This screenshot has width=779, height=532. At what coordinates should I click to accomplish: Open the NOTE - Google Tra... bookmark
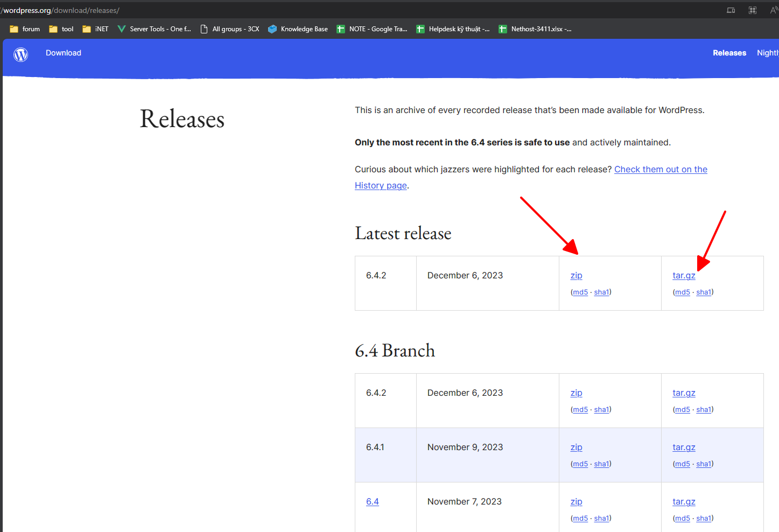(372, 29)
